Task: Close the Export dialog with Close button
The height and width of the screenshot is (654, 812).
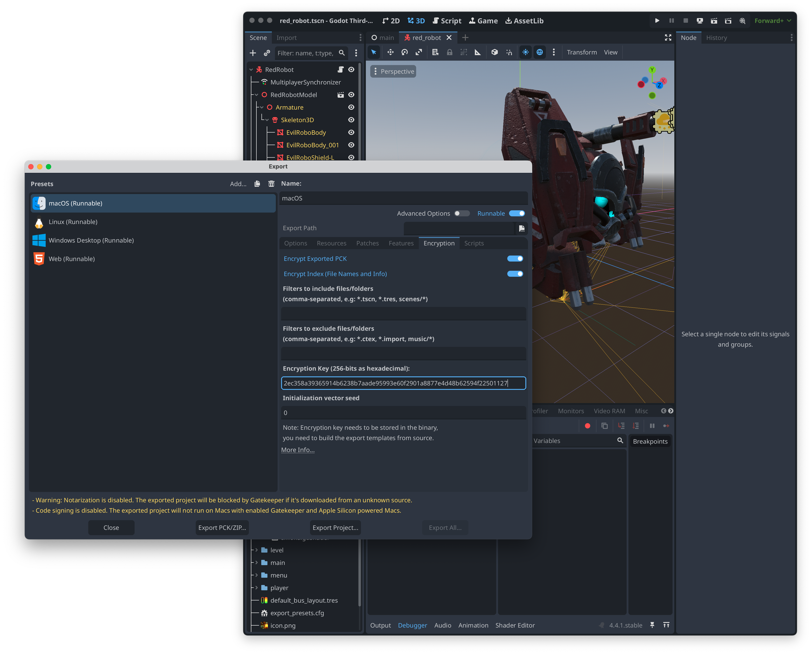Action: click(x=111, y=528)
